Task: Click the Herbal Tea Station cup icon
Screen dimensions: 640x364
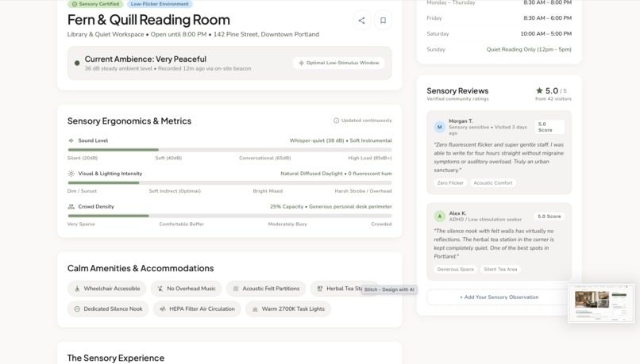Action: click(x=320, y=289)
